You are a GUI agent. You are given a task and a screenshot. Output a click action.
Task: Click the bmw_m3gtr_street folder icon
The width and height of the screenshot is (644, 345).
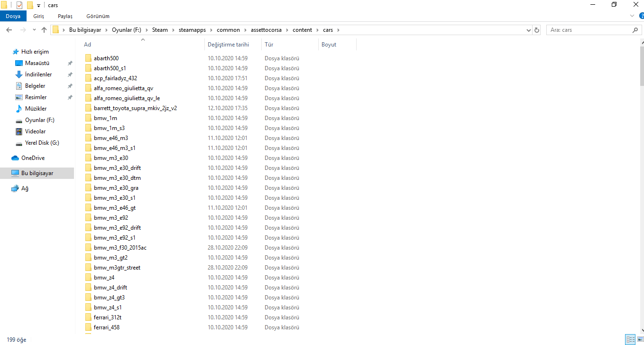pos(88,268)
